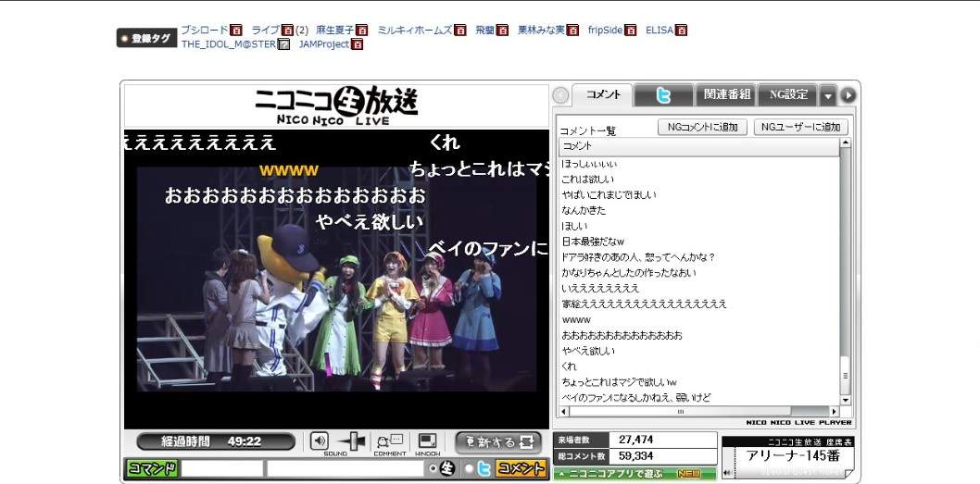Toggle comment display with COMMENT icon
The width and height of the screenshot is (980, 484).
pyautogui.click(x=391, y=441)
